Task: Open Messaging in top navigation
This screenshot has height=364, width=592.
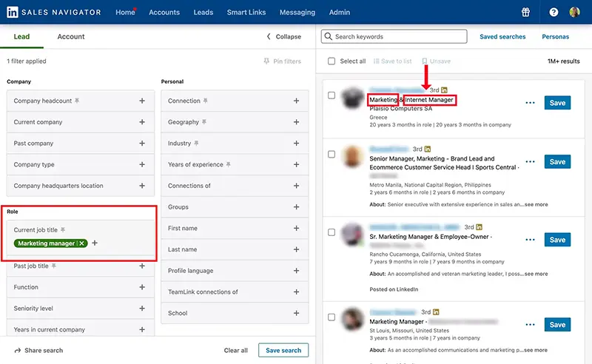Action: coord(297,12)
